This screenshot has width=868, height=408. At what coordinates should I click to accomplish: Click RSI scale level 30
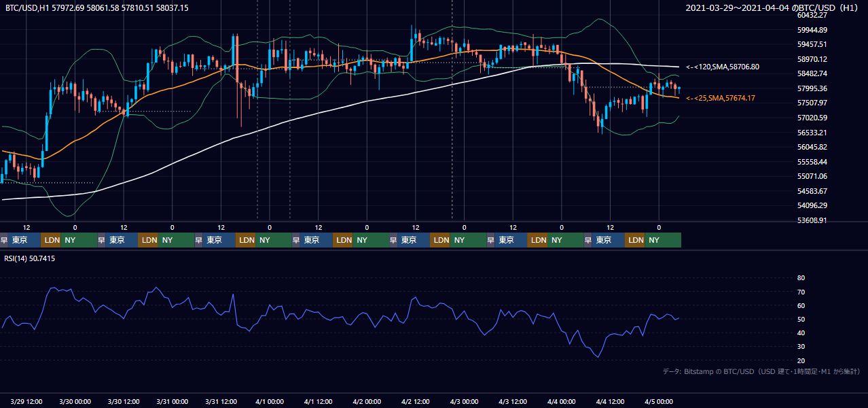[x=801, y=347]
